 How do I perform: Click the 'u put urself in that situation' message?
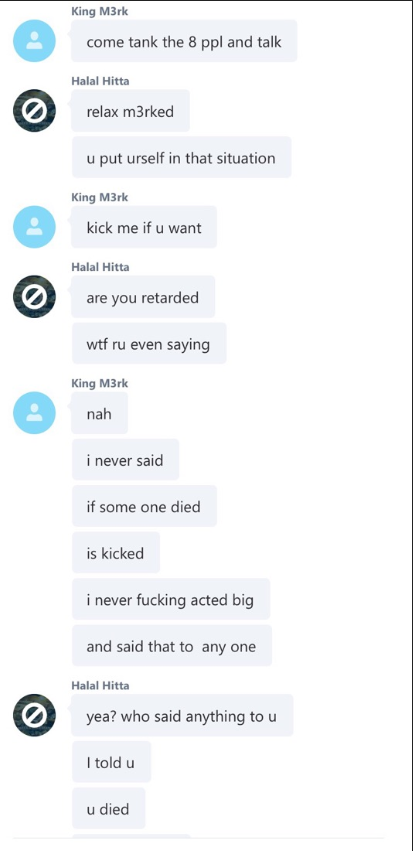coord(181,157)
